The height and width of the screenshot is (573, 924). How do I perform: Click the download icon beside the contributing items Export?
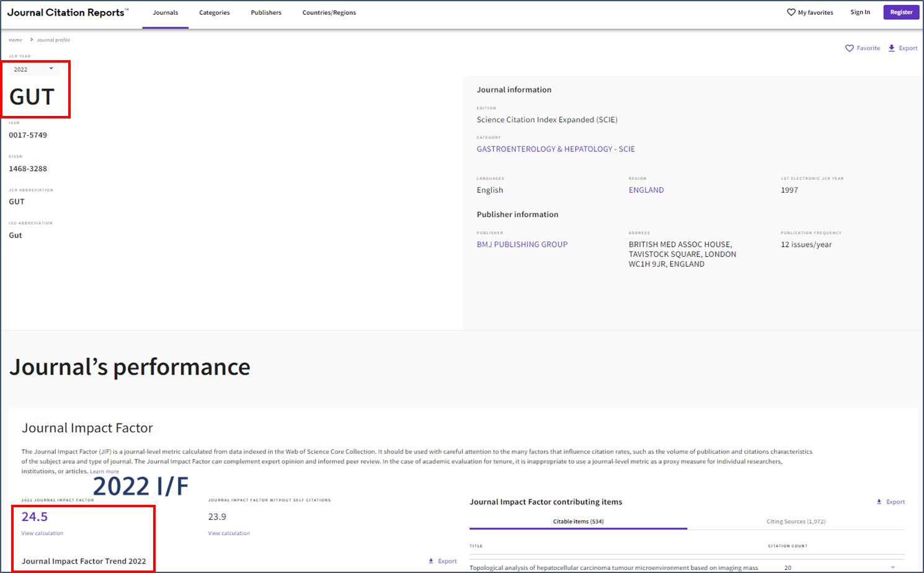[x=879, y=502]
